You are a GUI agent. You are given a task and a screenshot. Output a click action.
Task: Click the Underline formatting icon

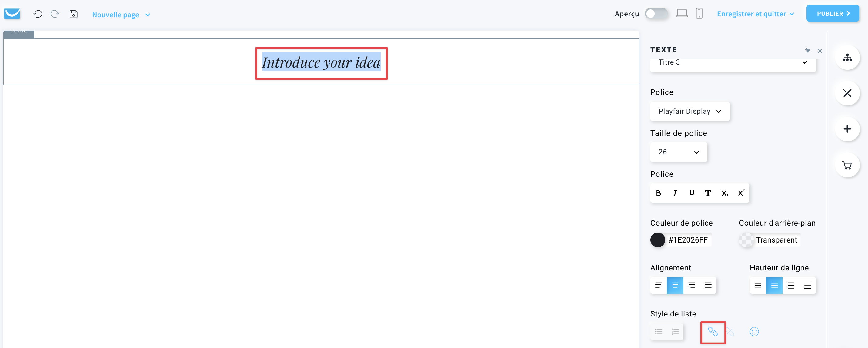[691, 193]
